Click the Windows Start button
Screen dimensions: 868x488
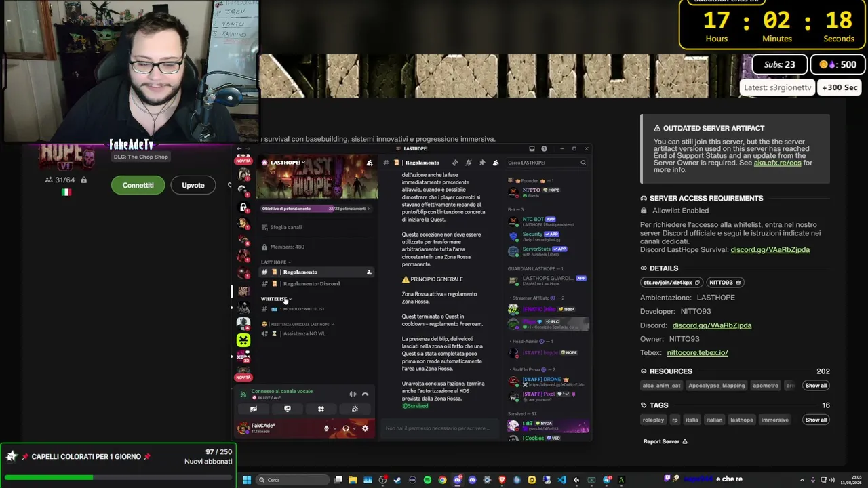point(247,480)
